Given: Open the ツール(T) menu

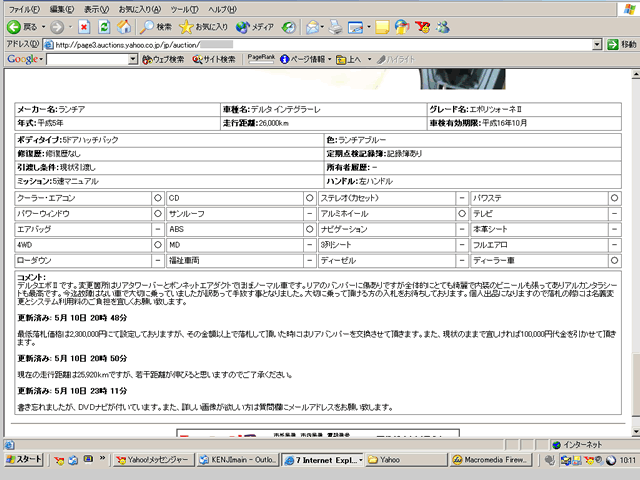Looking at the screenshot, I should click(184, 9).
